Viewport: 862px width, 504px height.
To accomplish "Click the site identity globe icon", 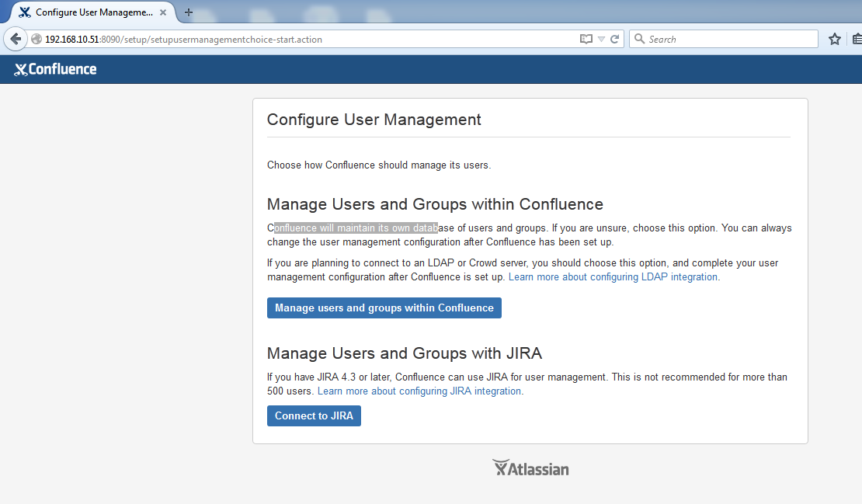I will tap(36, 39).
